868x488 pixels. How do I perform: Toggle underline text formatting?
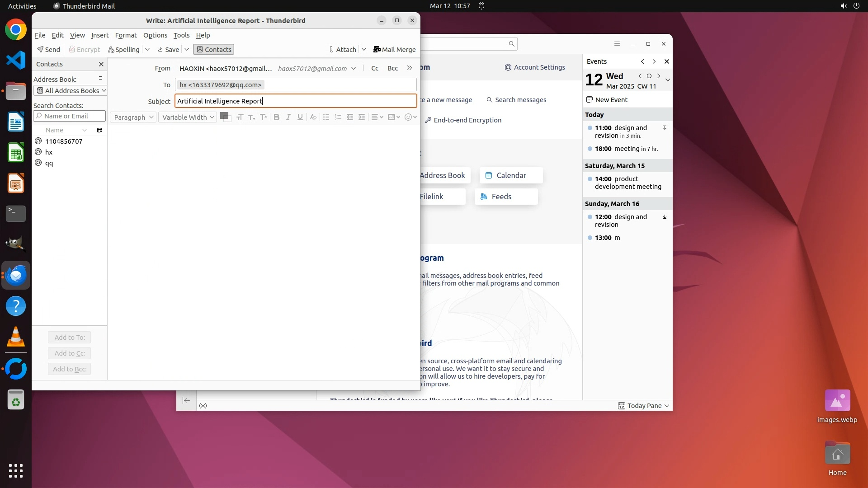(300, 117)
